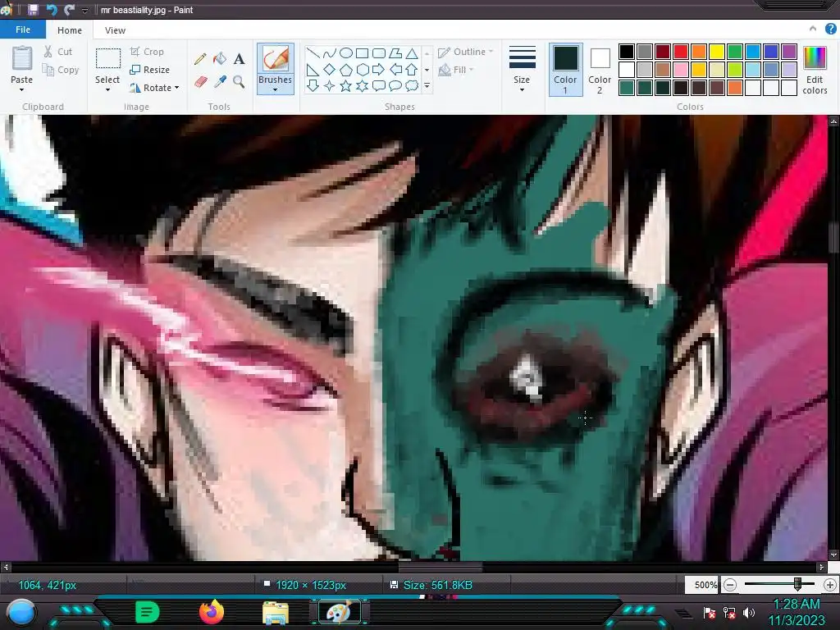
Task: Choose the Right arrow shape
Action: [x=379, y=69]
